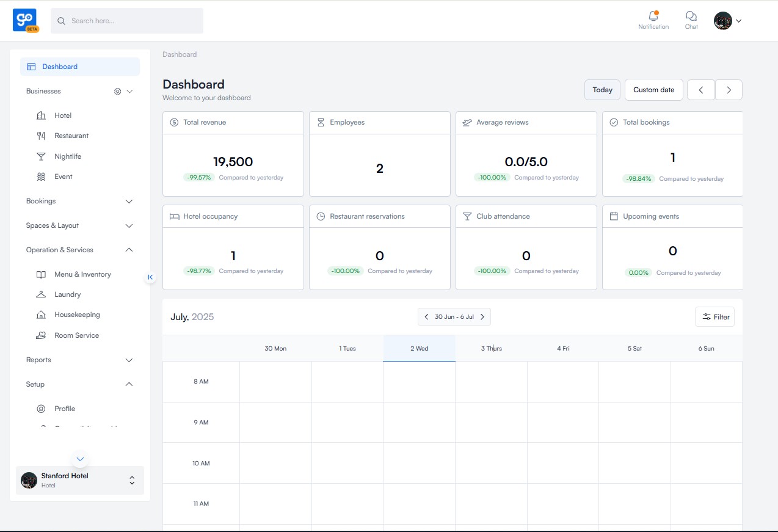Select the 4 Fri column header
This screenshot has width=778, height=532.
click(x=563, y=348)
